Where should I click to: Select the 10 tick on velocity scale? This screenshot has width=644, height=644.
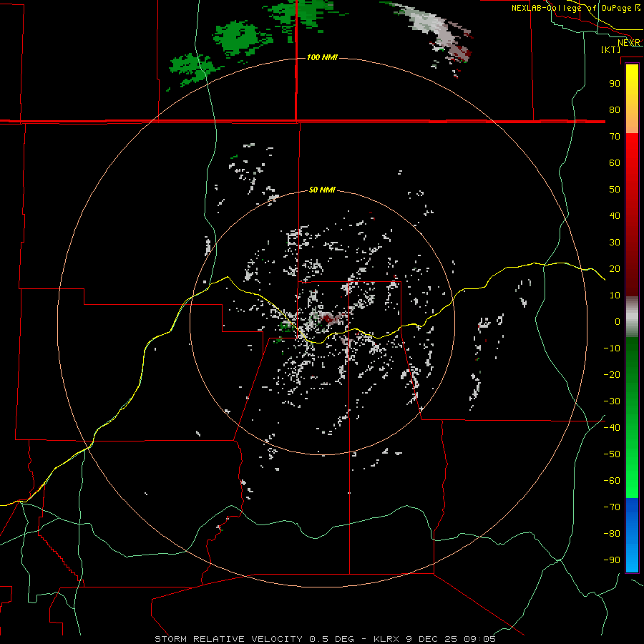point(615,296)
